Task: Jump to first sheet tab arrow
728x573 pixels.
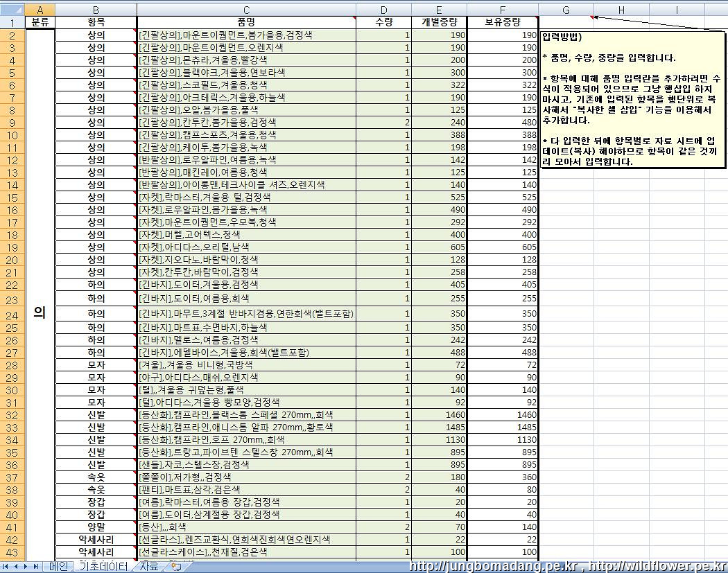Action: [x=6, y=567]
